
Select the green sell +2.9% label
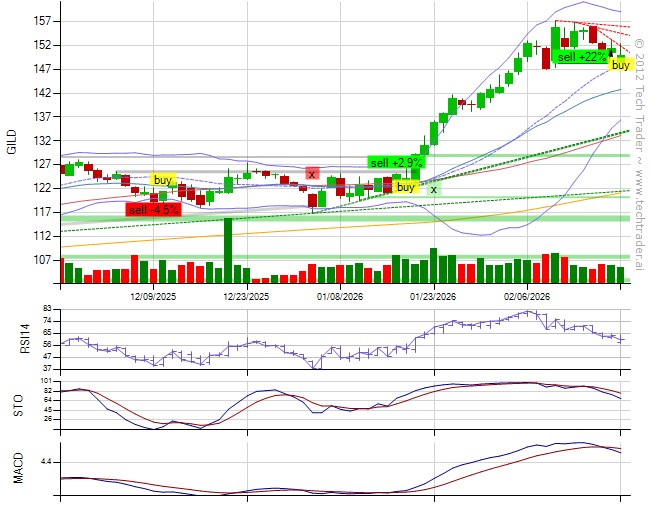[x=397, y=162]
